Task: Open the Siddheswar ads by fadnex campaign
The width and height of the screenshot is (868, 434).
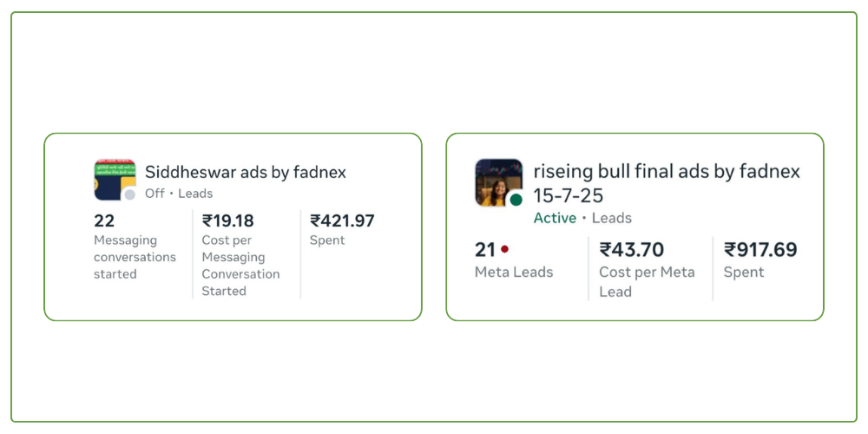Action: click(x=245, y=172)
